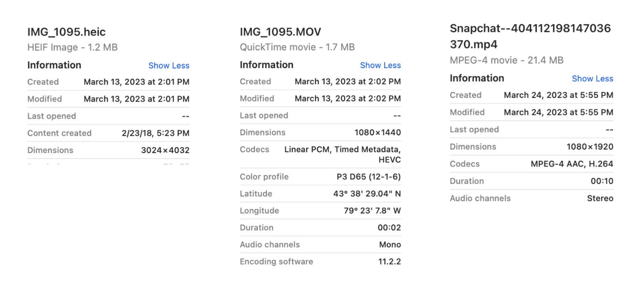644x300 pixels.
Task: Select the Created date for IMG_1095.heic
Action: pos(136,82)
